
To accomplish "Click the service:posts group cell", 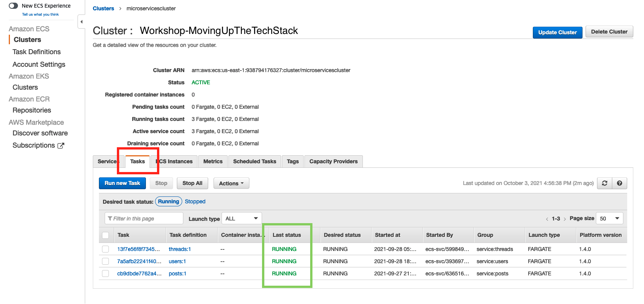I will [x=492, y=273].
